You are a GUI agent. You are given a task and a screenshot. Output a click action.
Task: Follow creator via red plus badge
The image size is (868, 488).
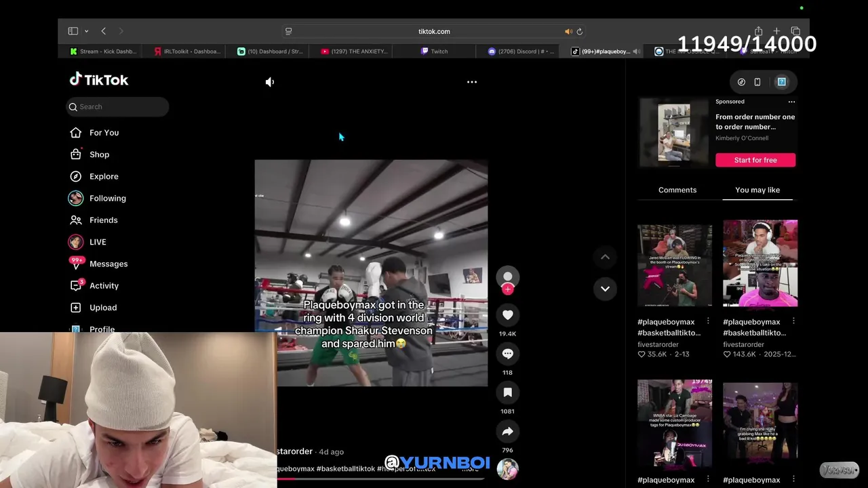(x=507, y=289)
